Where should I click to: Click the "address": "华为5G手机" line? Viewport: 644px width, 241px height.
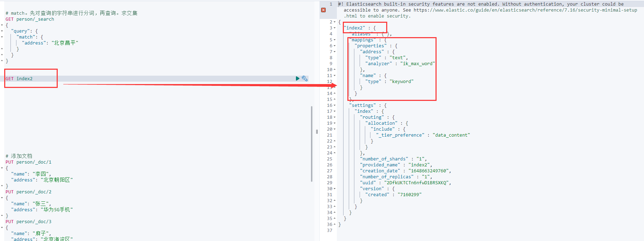coord(42,209)
